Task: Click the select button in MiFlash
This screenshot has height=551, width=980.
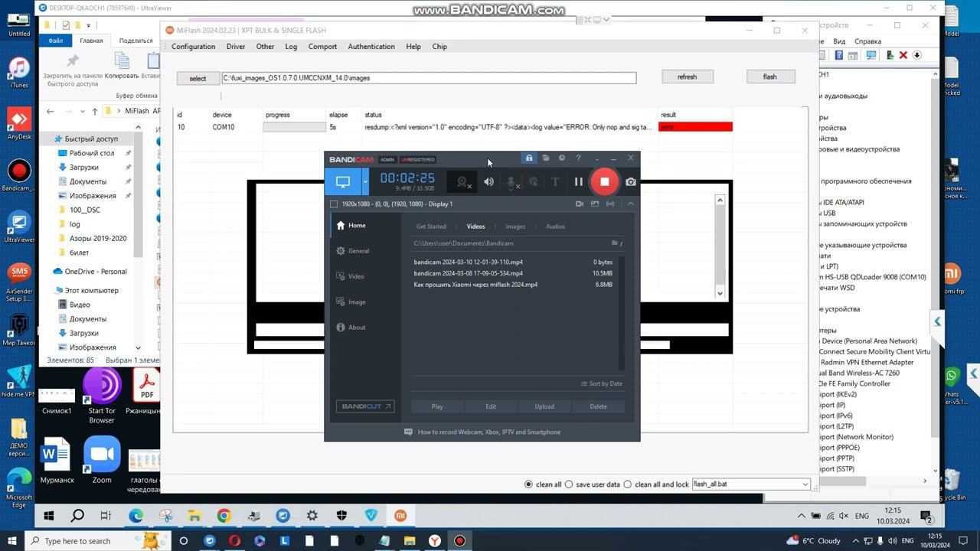Action: (198, 78)
